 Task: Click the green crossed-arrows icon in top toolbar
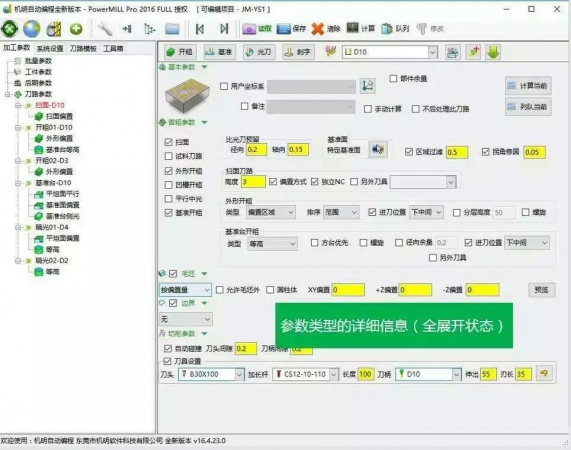(9, 29)
